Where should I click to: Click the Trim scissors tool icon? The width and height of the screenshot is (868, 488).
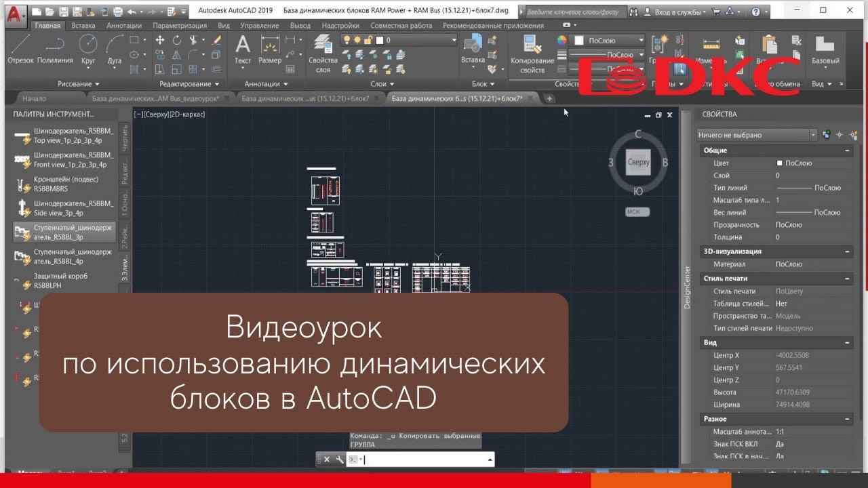pyautogui.click(x=195, y=40)
